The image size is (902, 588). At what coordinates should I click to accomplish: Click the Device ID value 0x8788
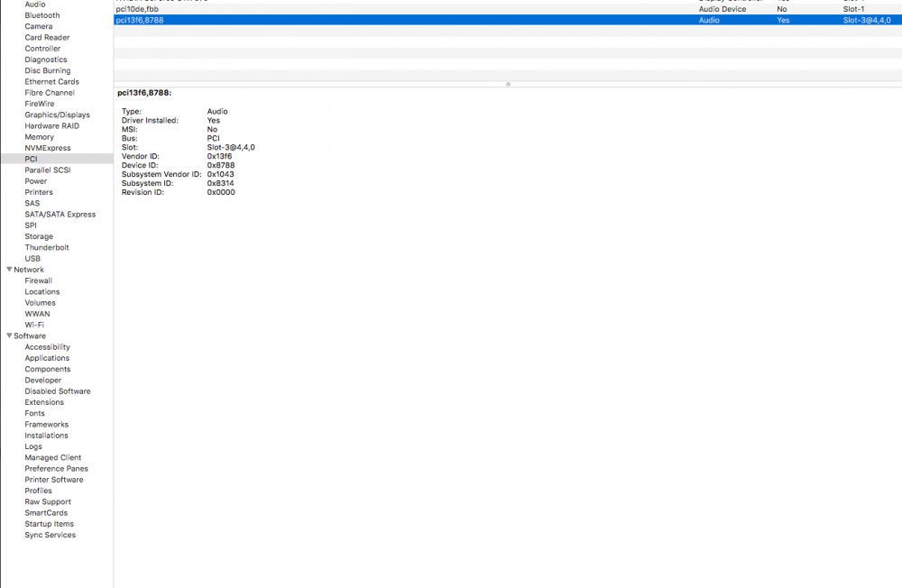click(x=221, y=165)
